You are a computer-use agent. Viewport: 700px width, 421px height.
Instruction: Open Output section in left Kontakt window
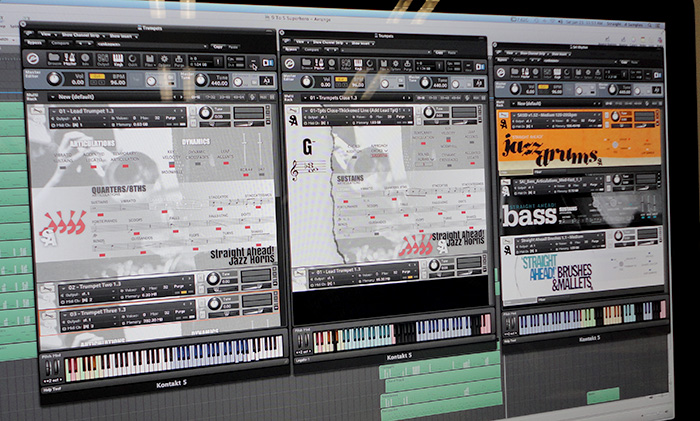103,59
